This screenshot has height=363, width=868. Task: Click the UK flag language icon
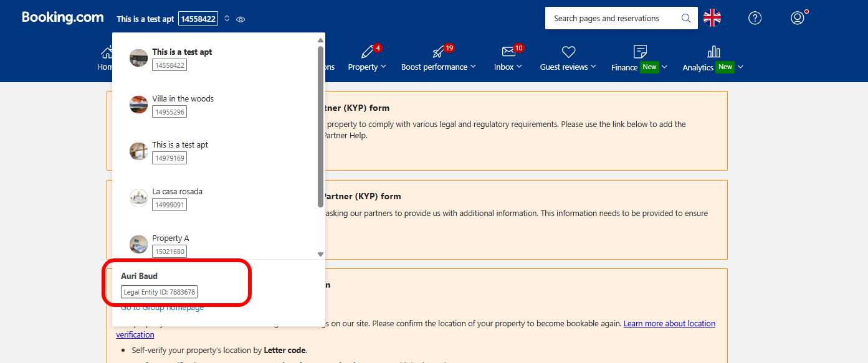tap(712, 18)
